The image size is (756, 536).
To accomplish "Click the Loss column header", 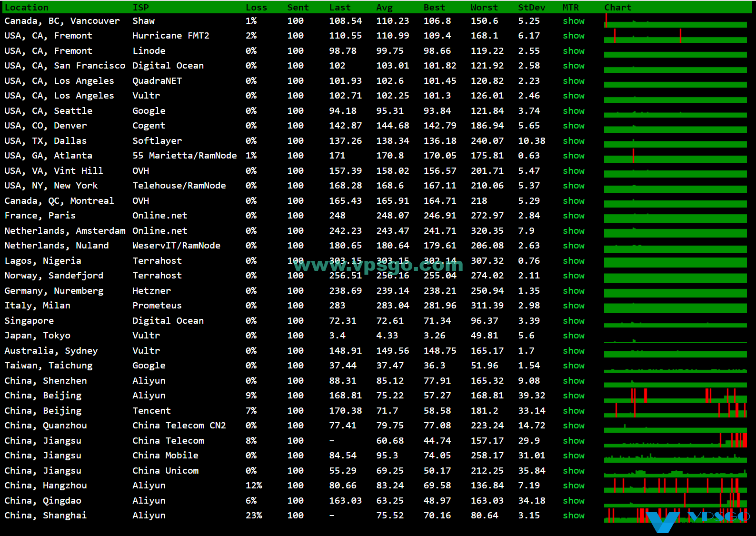I will pos(257,8).
